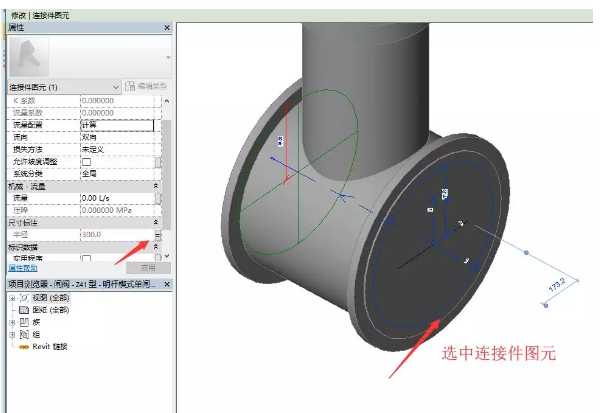Click the families icon beside 族
The image size is (602, 413).
click(x=24, y=322)
